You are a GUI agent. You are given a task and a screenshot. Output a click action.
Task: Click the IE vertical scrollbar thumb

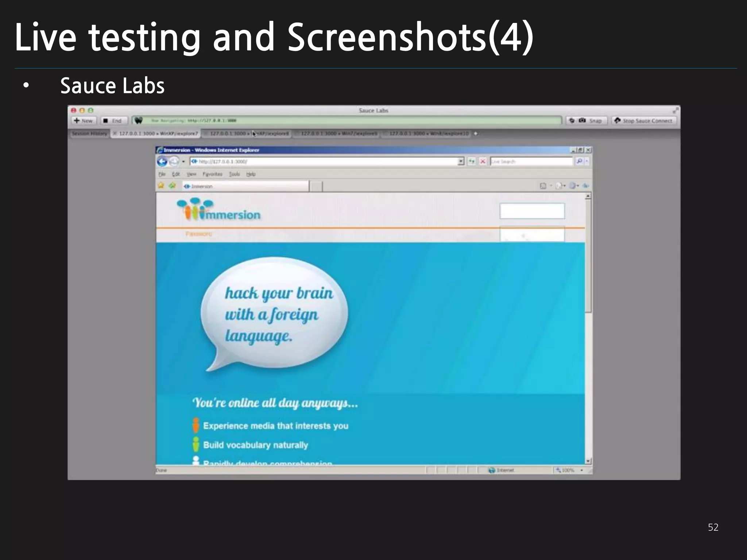(588, 256)
